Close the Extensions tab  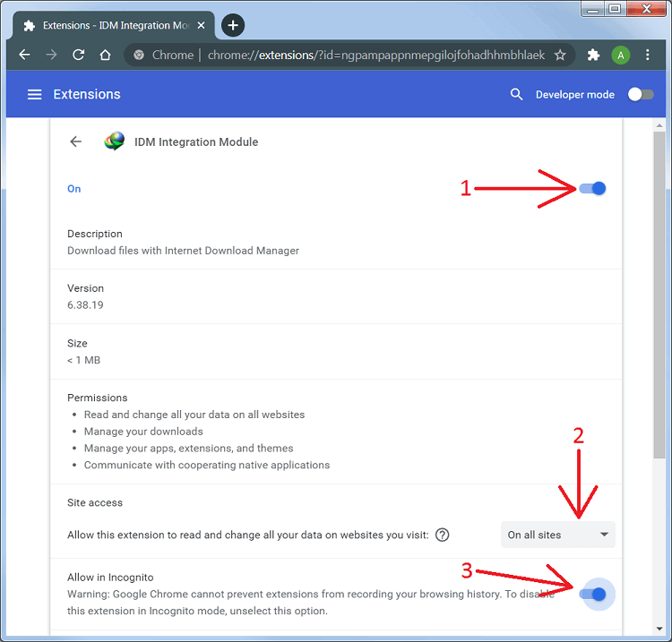[201, 25]
